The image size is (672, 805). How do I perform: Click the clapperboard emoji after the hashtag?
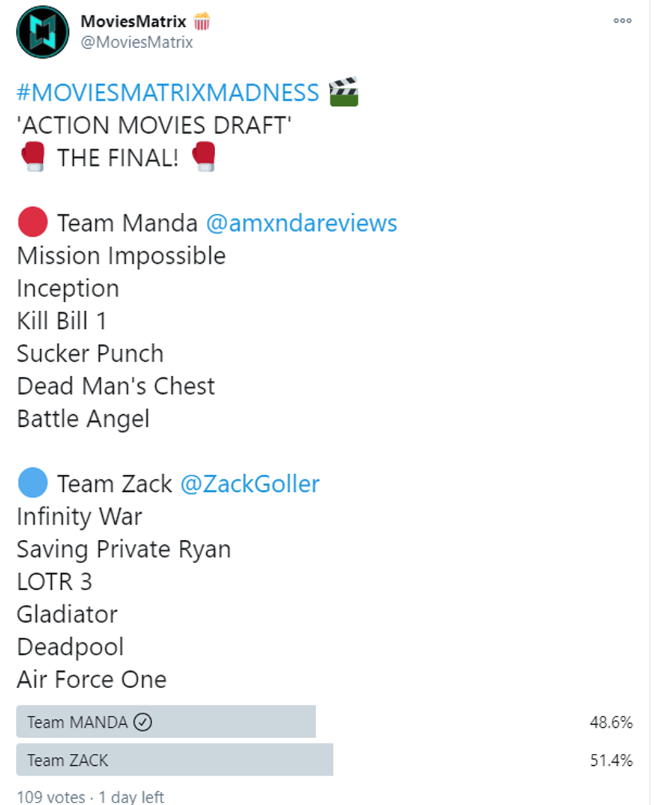[x=344, y=92]
